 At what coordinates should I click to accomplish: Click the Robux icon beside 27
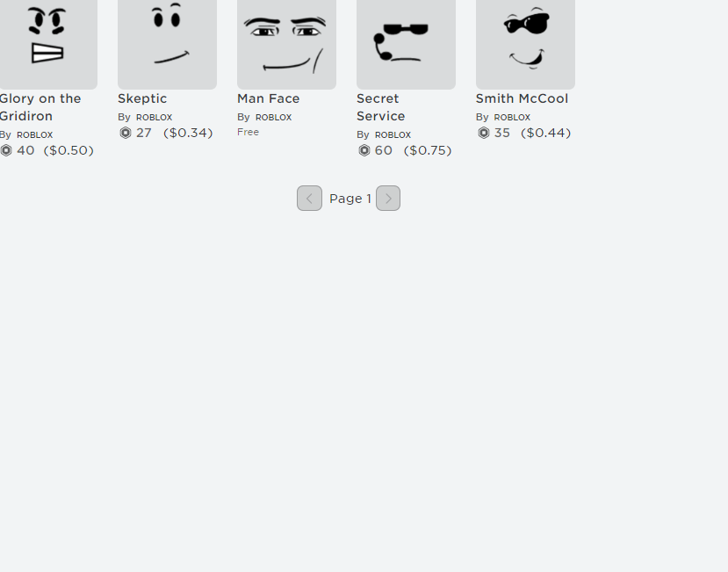pyautogui.click(x=126, y=133)
